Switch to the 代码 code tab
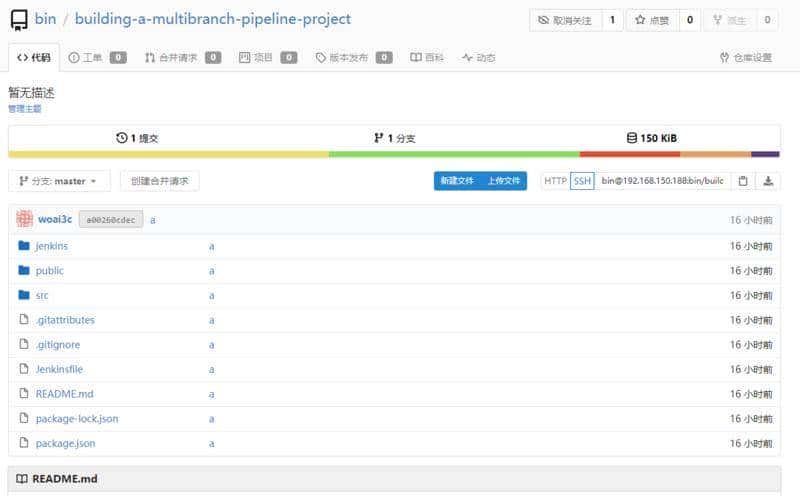 pyautogui.click(x=34, y=57)
